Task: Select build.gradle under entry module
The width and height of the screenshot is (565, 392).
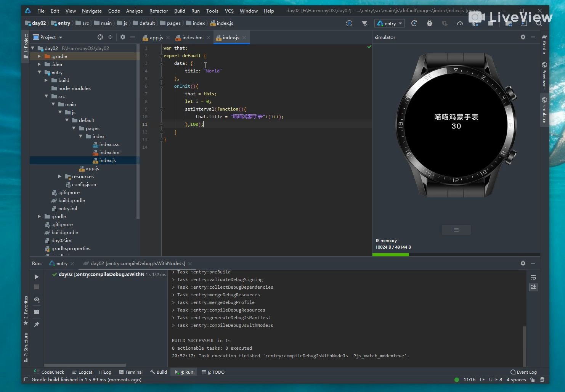Action: pos(68,200)
